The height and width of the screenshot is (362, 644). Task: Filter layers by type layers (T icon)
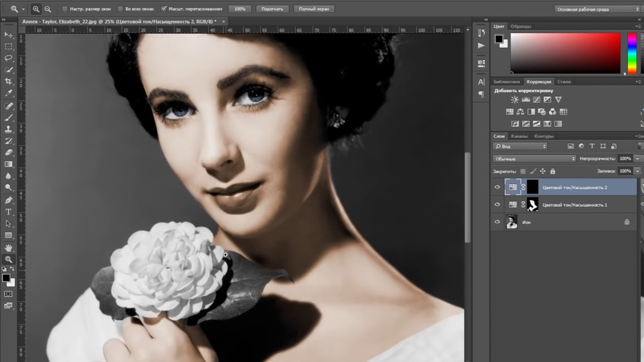592,146
